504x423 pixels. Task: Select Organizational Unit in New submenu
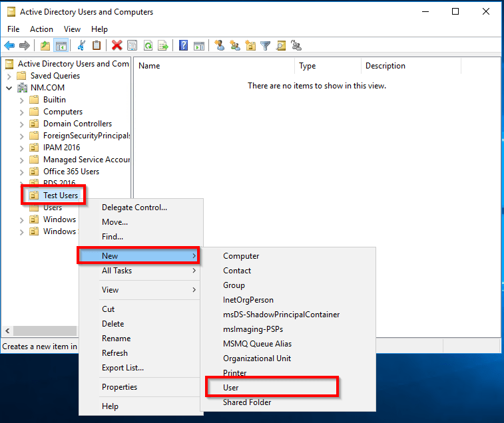[x=288, y=358]
